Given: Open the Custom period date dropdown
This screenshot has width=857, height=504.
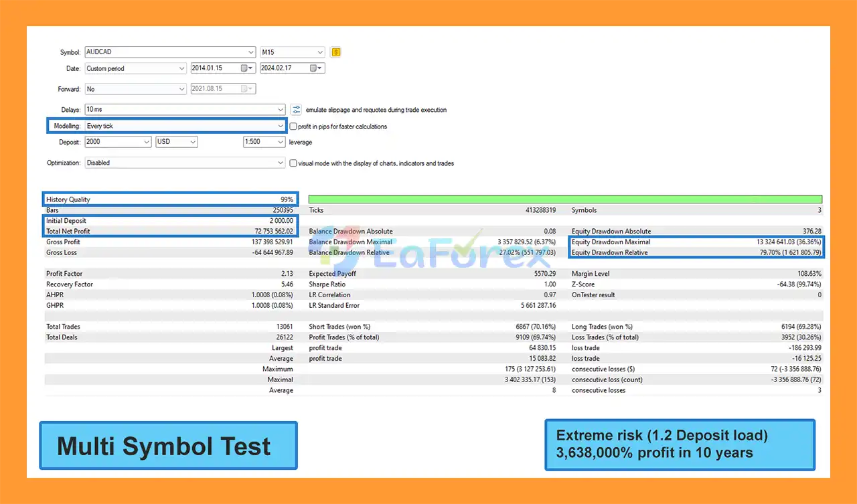Looking at the screenshot, I should 182,68.
